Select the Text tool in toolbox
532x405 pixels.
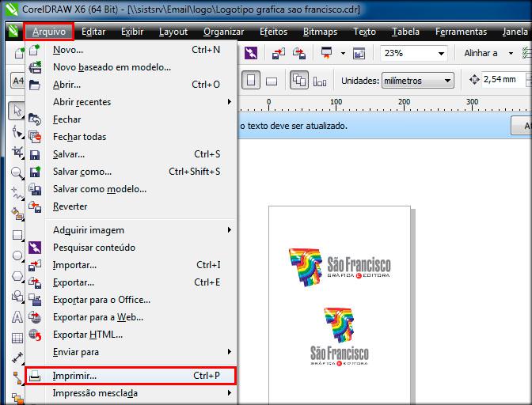pos(17,317)
